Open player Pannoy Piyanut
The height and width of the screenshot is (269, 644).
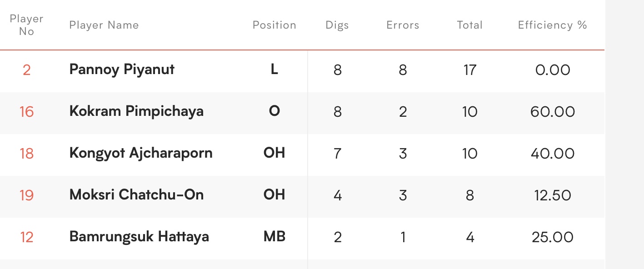click(x=122, y=70)
